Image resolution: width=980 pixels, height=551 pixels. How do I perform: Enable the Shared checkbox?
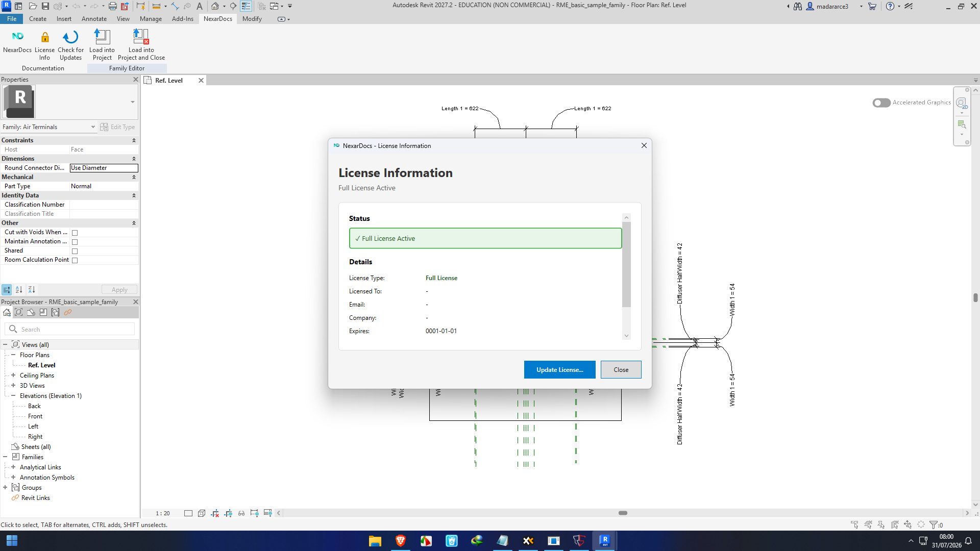(x=75, y=251)
